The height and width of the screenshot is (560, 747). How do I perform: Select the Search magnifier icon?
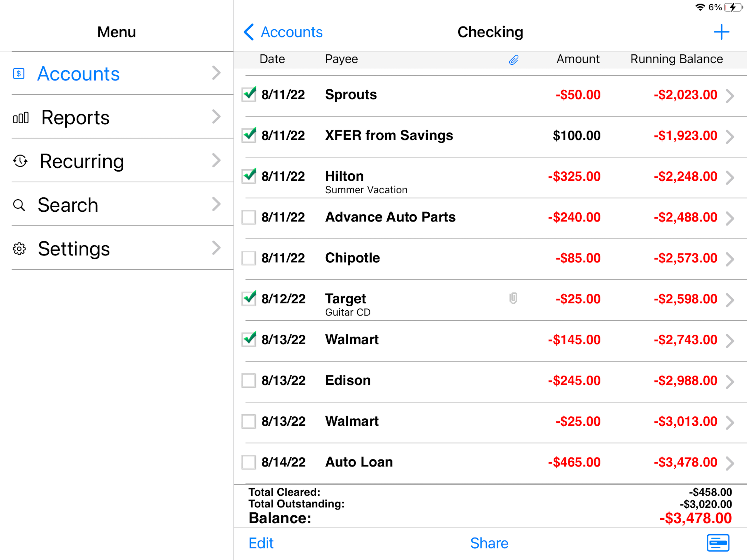tap(19, 205)
